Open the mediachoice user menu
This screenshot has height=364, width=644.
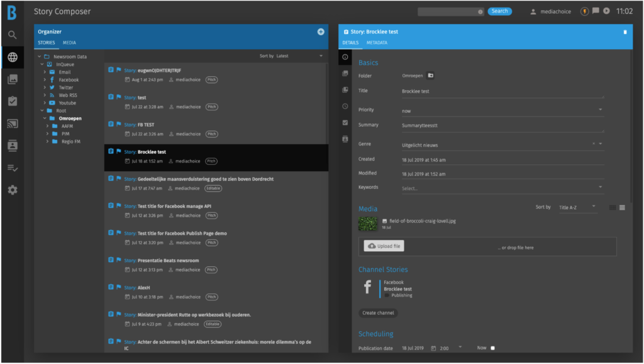[550, 11]
